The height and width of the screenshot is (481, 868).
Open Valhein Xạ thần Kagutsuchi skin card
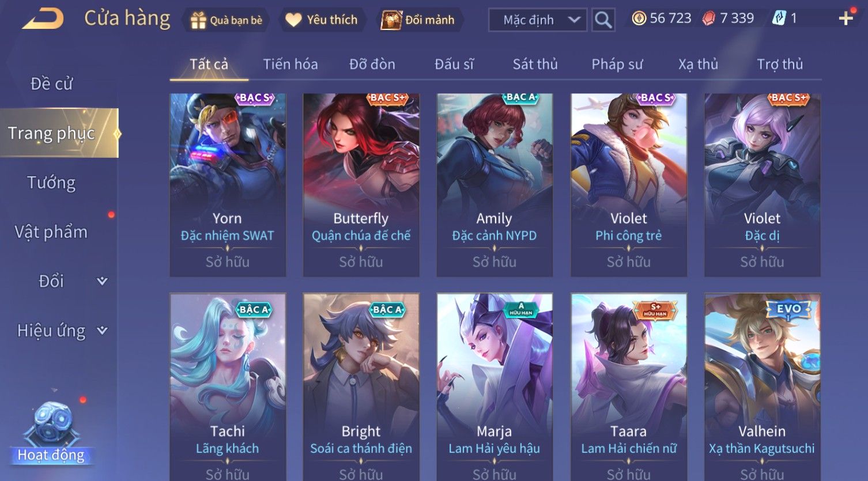tap(762, 387)
